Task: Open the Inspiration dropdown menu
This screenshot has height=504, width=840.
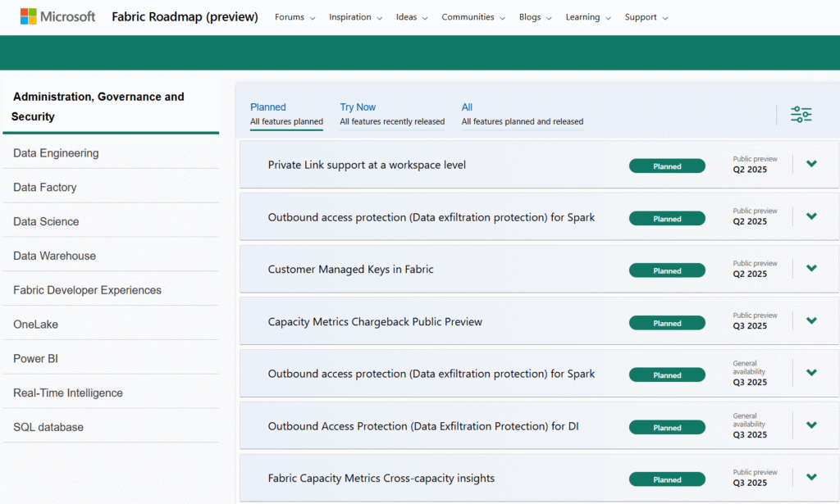Action: (x=355, y=17)
